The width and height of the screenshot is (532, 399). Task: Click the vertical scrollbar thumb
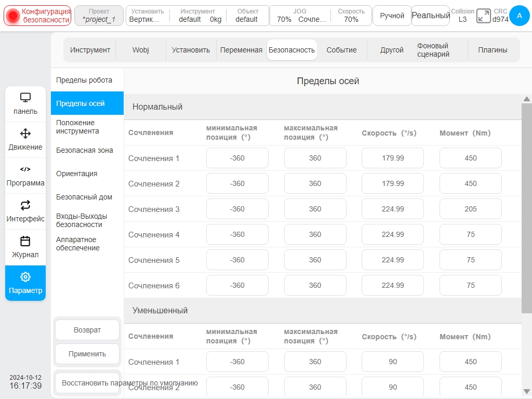point(527,209)
